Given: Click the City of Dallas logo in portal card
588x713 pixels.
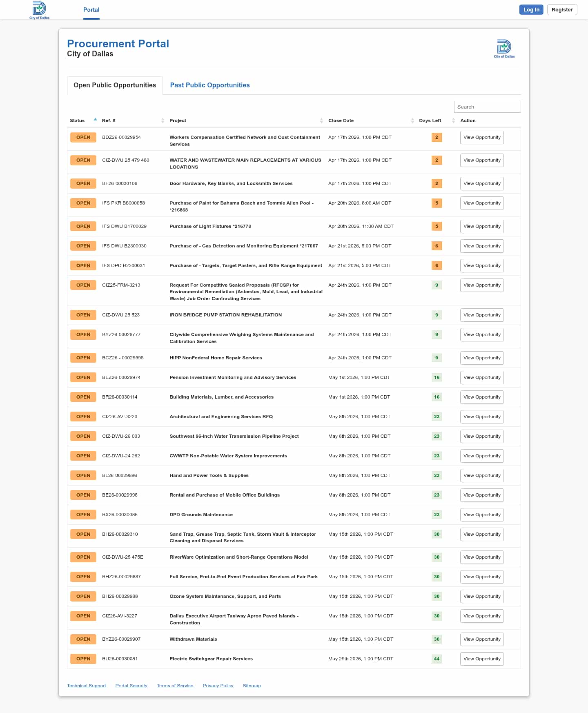Looking at the screenshot, I should tap(504, 49).
